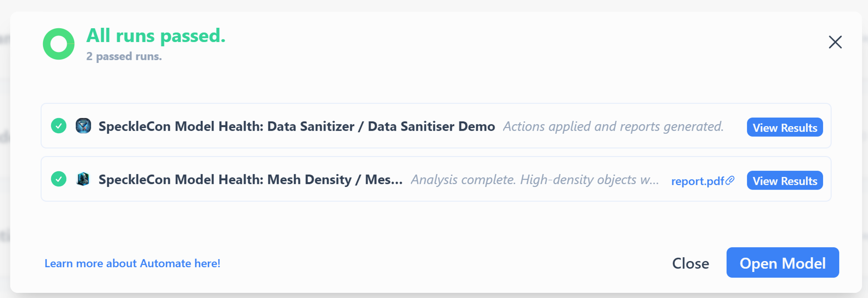Click the green donut status chart icon
Screen dimensions: 868x298
pyautogui.click(x=59, y=44)
